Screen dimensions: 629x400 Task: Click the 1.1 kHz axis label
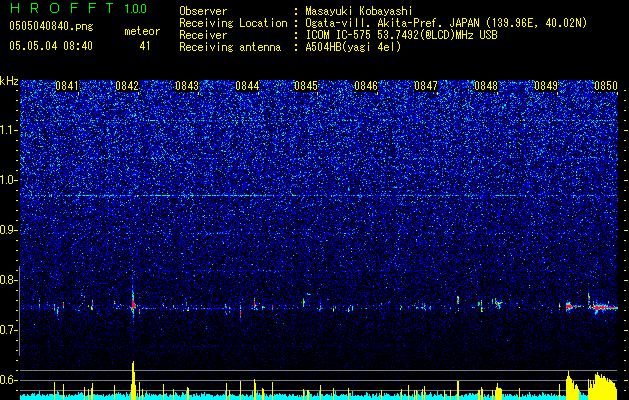[x=9, y=130]
